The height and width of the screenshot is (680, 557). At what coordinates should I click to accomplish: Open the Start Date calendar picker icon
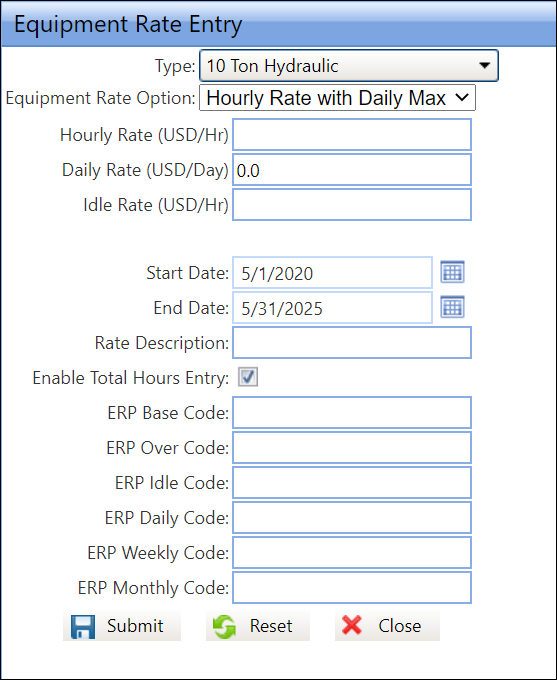[x=452, y=272]
